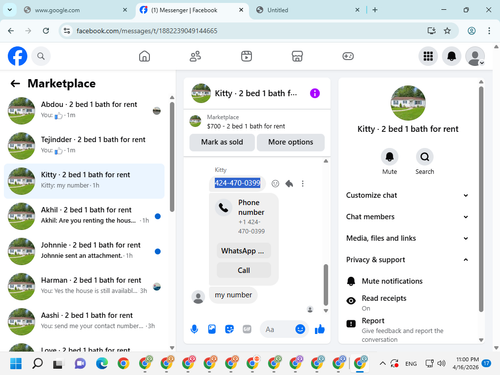This screenshot has height=375, width=500.
Task: Click the purple conversation info icon
Action: pos(315,93)
